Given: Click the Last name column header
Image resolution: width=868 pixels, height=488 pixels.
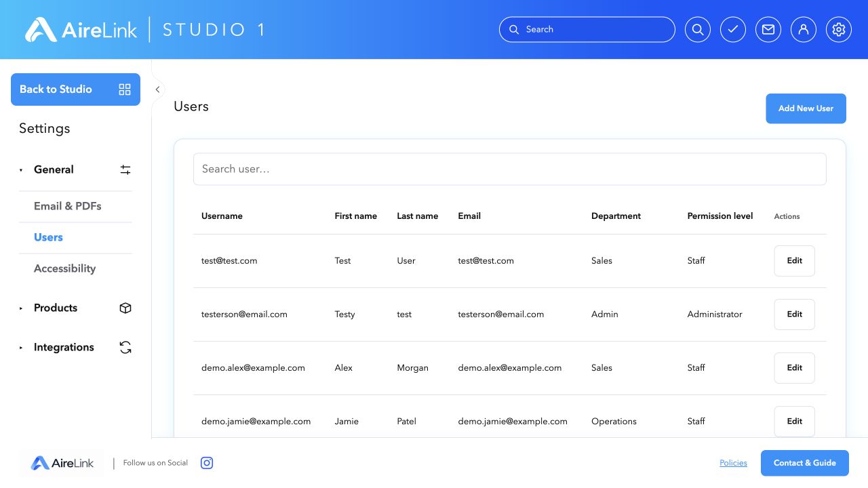Looking at the screenshot, I should click(x=418, y=216).
